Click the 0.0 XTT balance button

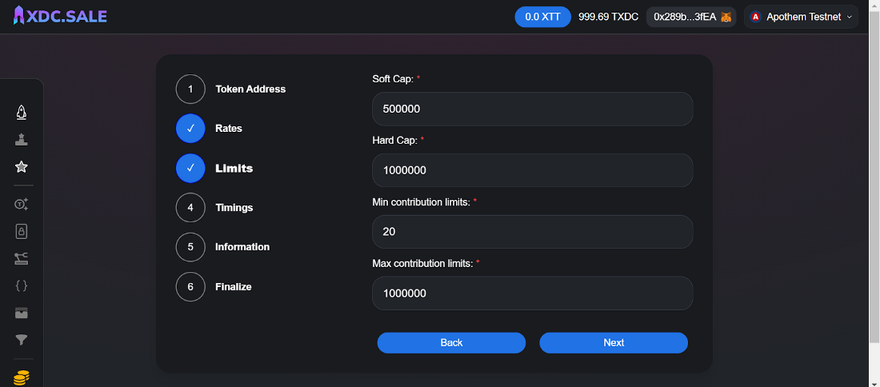click(x=543, y=17)
